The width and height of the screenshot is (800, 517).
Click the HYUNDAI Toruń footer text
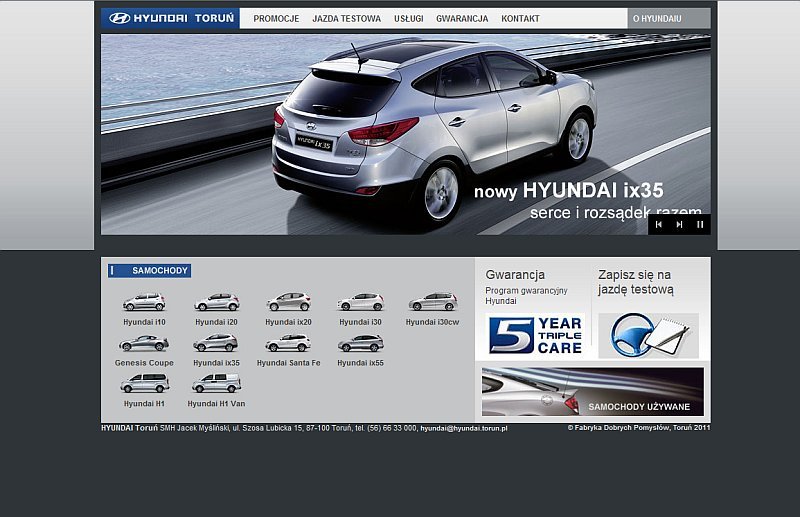[x=130, y=428]
